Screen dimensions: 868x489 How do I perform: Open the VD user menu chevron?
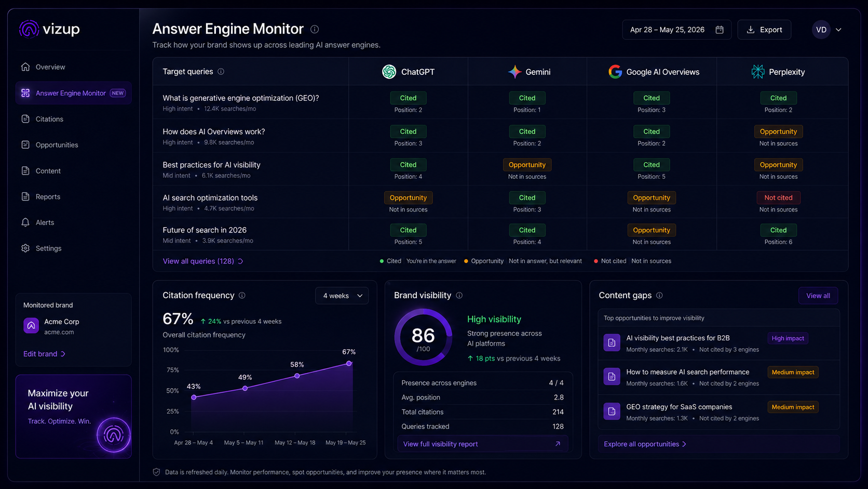[x=838, y=30]
